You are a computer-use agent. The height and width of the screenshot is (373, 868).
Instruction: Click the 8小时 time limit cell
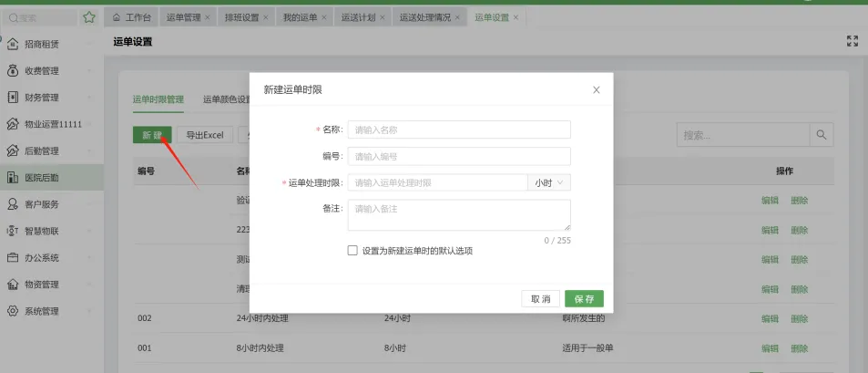tap(394, 348)
